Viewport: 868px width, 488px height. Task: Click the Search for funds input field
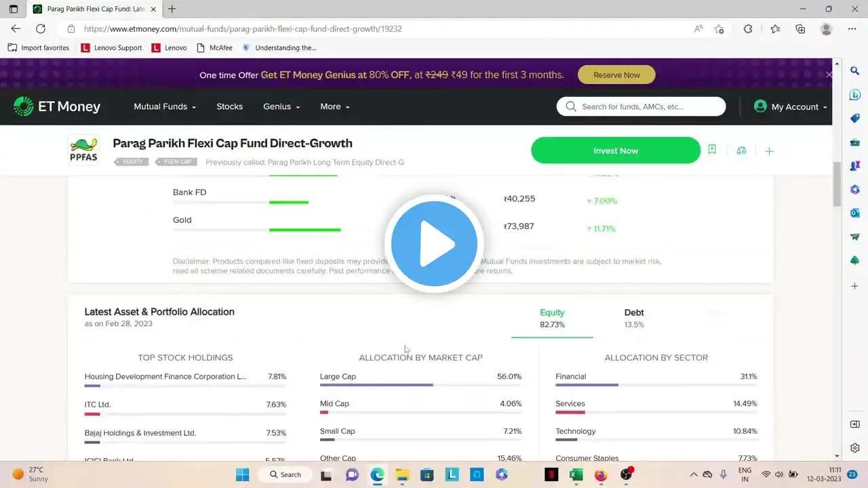click(641, 106)
